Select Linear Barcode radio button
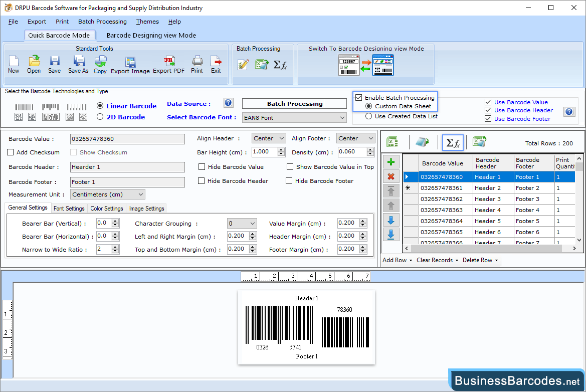This screenshot has width=586, height=392. (100, 106)
